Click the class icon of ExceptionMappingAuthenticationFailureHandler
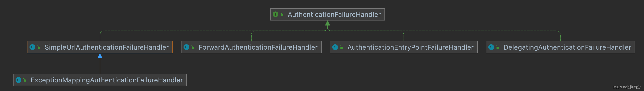Screen dimensions: 644x91 click(x=18, y=80)
